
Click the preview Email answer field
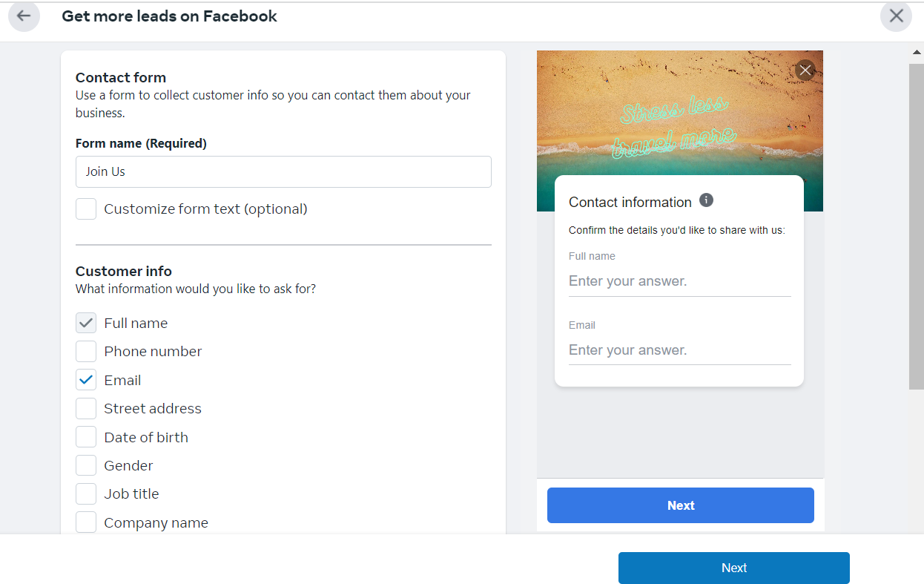point(680,350)
